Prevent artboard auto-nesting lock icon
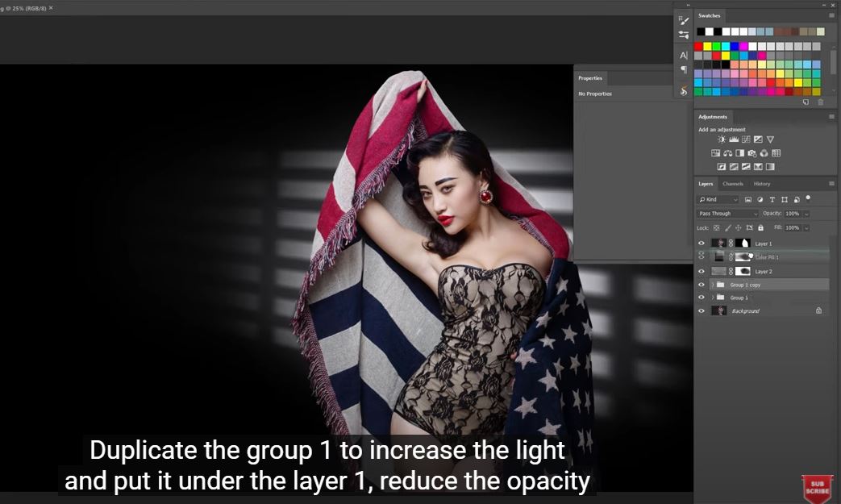This screenshot has width=841, height=504. click(x=749, y=228)
